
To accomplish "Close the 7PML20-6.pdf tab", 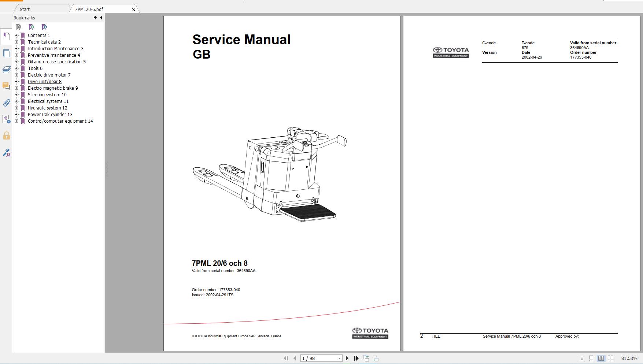I will pos(134,10).
